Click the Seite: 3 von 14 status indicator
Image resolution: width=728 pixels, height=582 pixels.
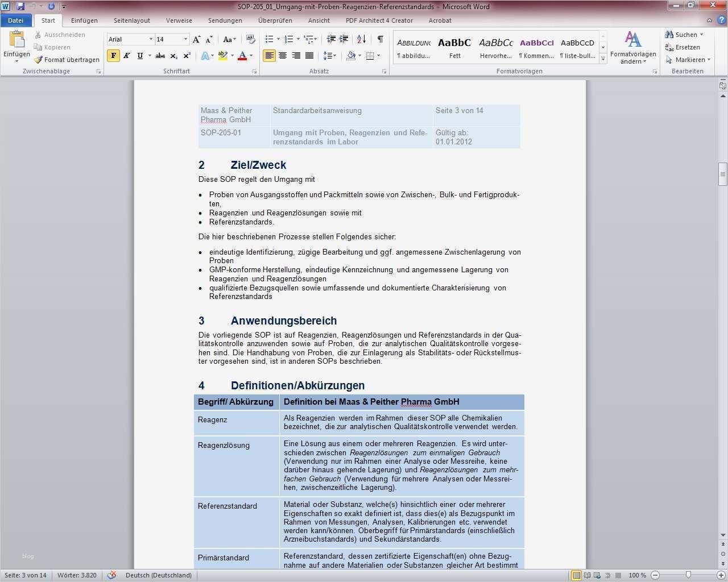pyautogui.click(x=26, y=575)
